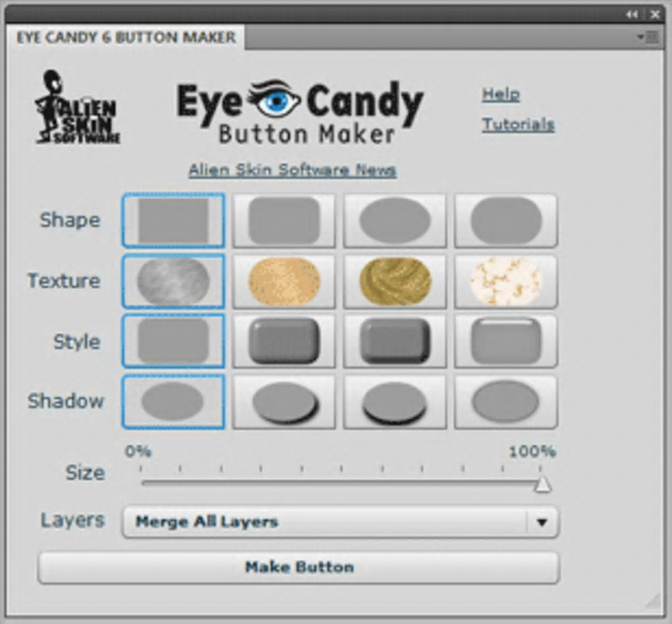Click the Size slider handle at 100%

(x=543, y=485)
